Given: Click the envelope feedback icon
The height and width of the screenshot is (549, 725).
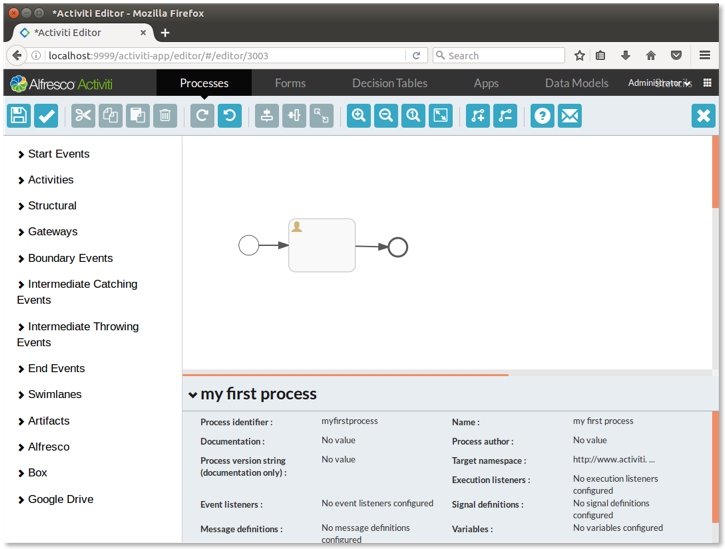Looking at the screenshot, I should pos(570,116).
